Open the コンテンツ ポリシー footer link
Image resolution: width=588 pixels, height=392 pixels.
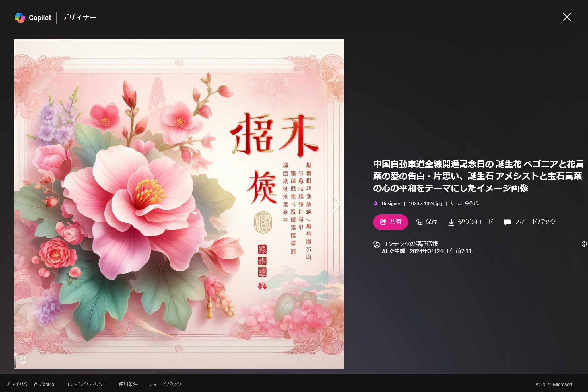(x=86, y=384)
